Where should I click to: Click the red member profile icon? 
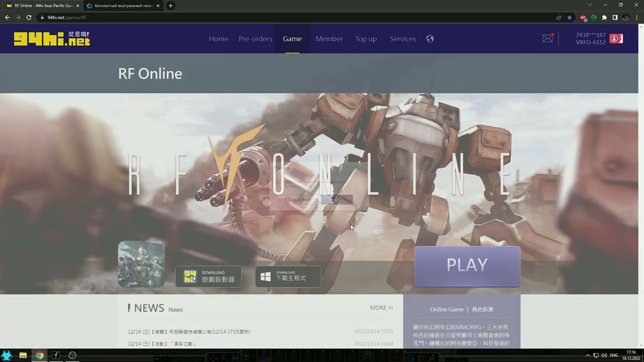point(616,39)
